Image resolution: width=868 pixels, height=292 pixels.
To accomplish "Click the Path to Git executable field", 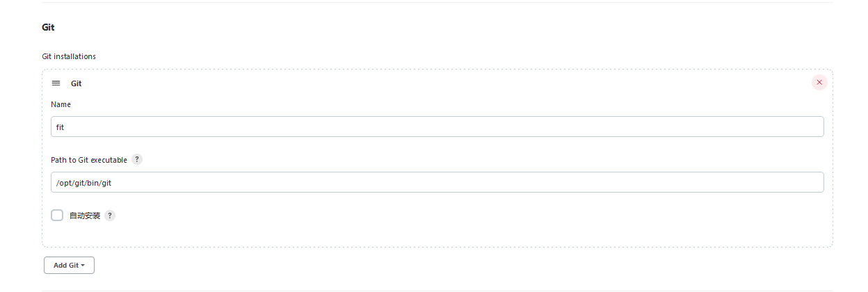I will [437, 182].
